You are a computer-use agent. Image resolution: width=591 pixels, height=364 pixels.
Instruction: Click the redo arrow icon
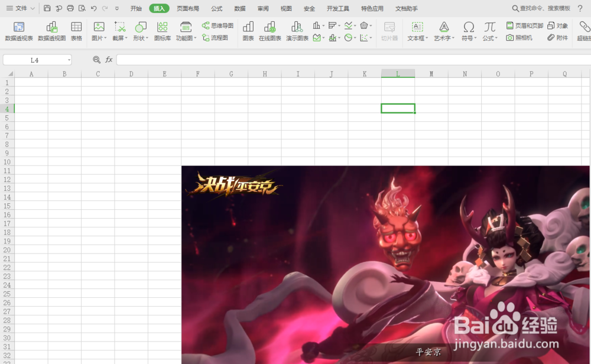click(x=105, y=8)
